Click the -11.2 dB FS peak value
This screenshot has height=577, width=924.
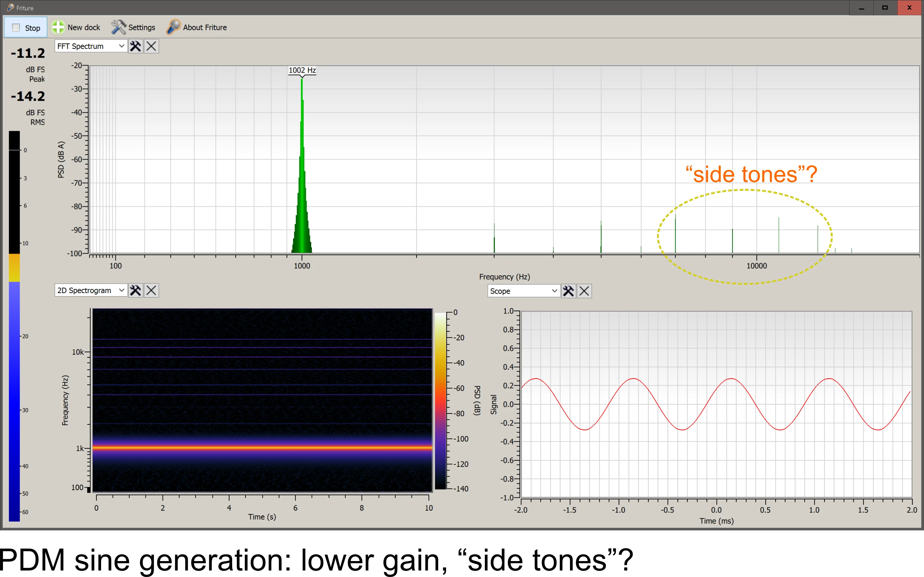28,53
